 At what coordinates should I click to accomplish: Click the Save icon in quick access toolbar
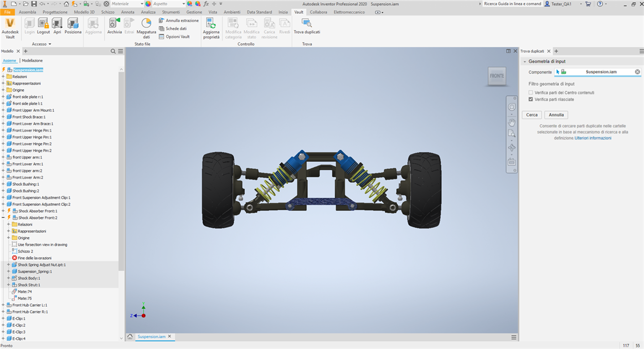click(34, 4)
